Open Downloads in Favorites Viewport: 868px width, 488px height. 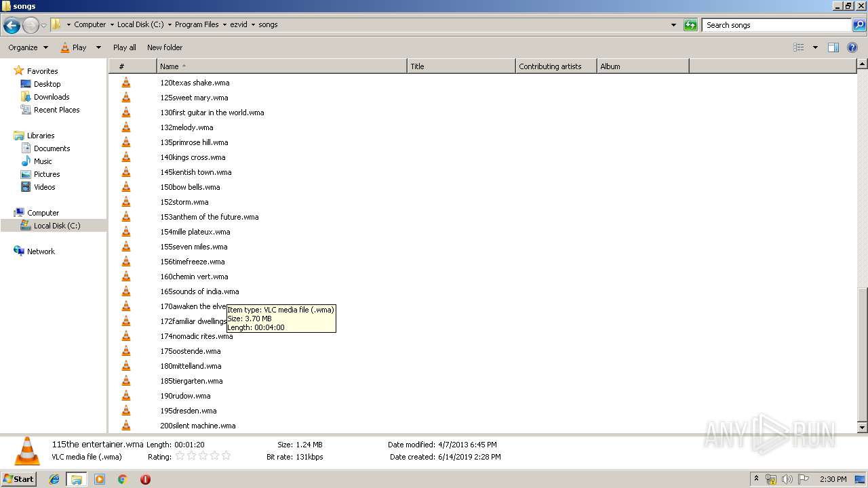pyautogui.click(x=52, y=97)
